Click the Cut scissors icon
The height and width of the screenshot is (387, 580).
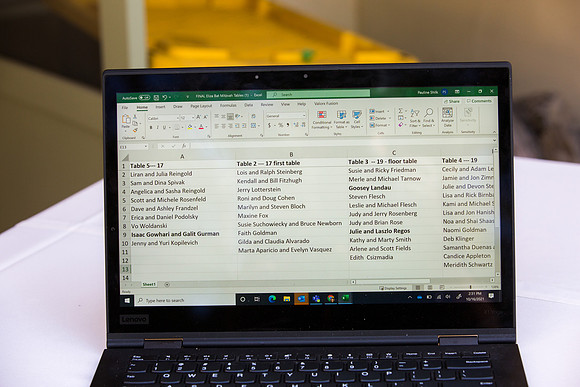[135, 117]
